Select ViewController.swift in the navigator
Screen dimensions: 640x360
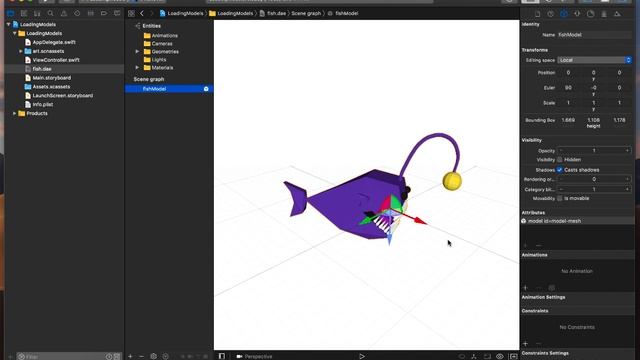click(x=56, y=60)
